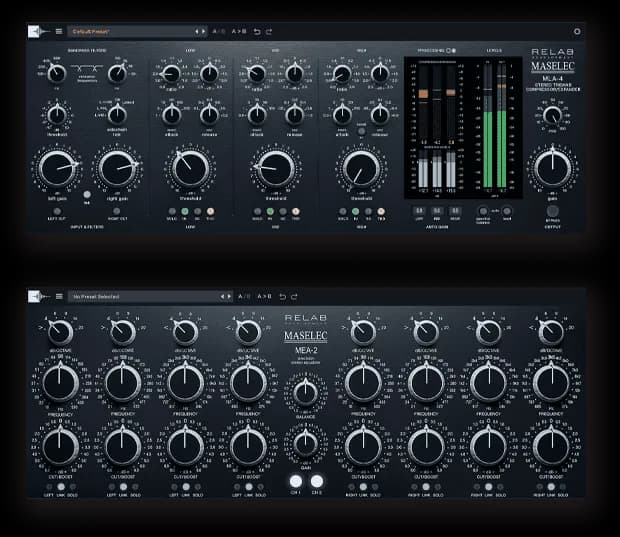Select previous preset arrow in MLA-4

tap(196, 31)
